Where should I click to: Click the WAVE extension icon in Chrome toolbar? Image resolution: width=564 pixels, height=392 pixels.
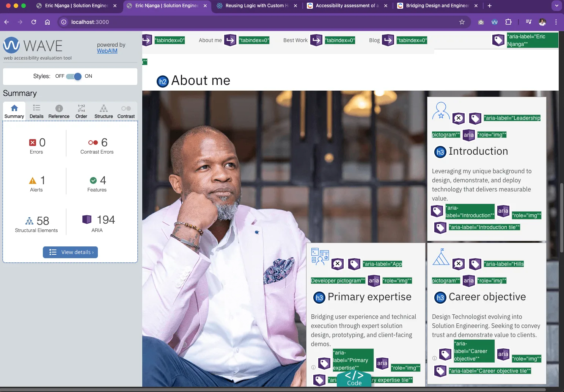495,22
